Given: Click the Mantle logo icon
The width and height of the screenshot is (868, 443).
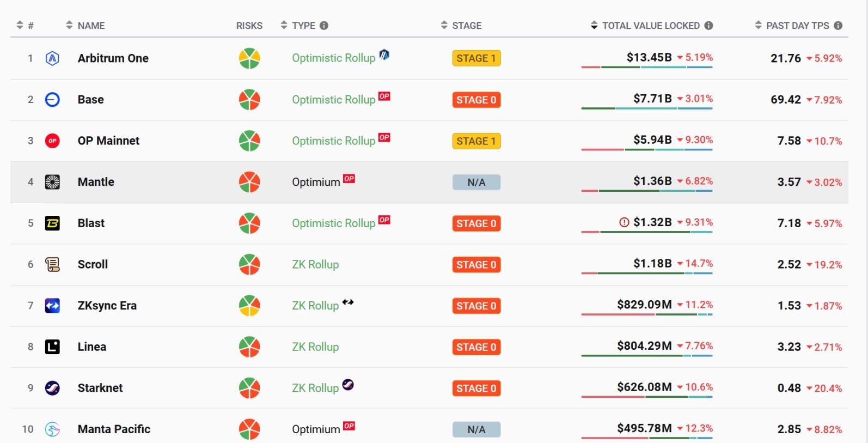Looking at the screenshot, I should [x=52, y=182].
